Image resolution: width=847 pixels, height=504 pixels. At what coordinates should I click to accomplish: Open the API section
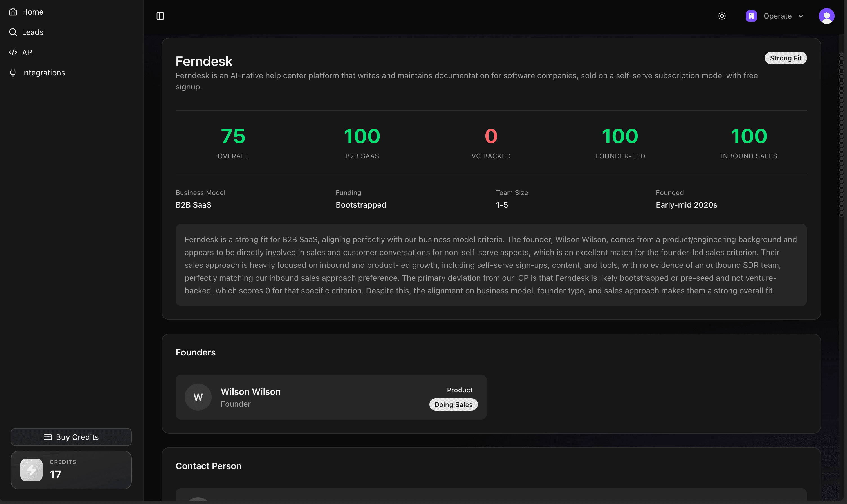[28, 52]
